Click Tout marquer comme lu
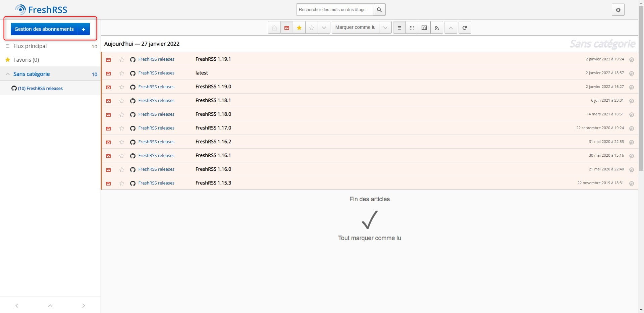This screenshot has width=644, height=313. [369, 238]
